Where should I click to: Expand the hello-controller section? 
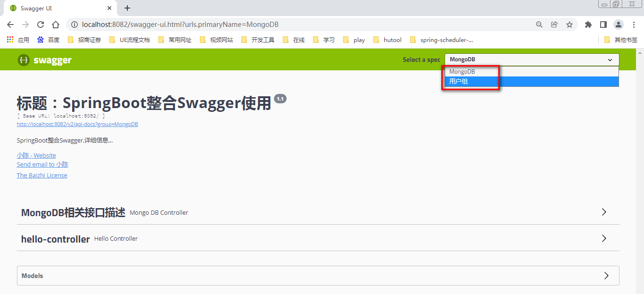pyautogui.click(x=318, y=239)
